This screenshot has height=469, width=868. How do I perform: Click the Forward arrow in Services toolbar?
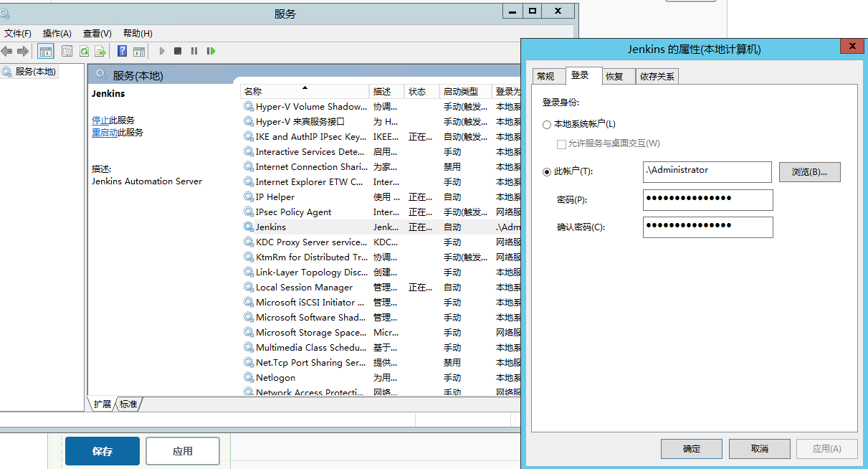23,51
